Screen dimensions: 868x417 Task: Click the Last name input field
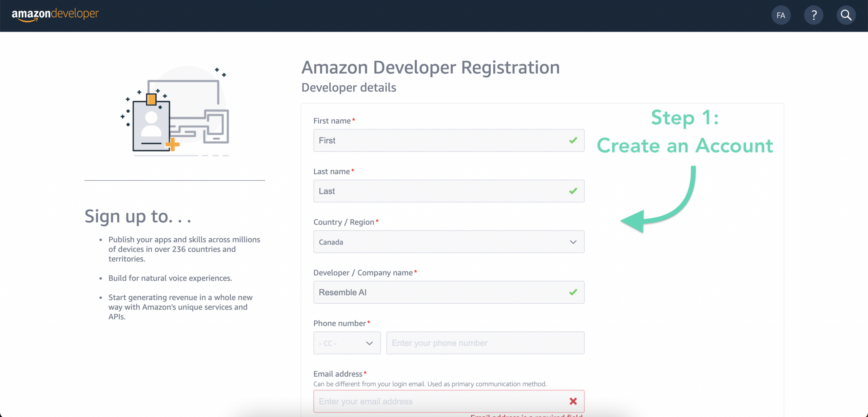449,191
